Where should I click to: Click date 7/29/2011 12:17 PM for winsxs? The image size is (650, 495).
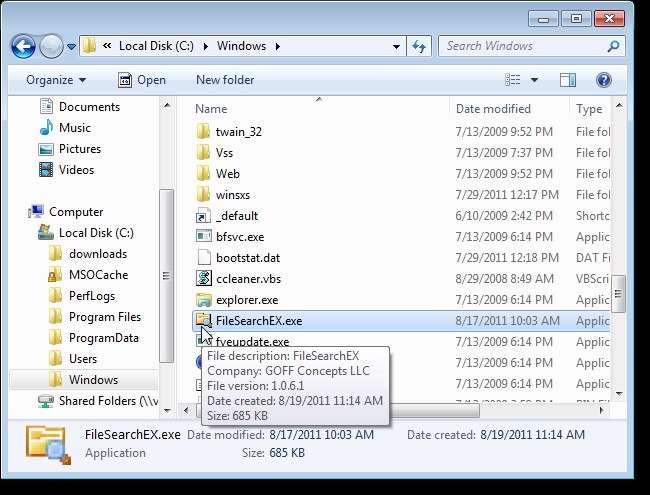click(x=507, y=194)
